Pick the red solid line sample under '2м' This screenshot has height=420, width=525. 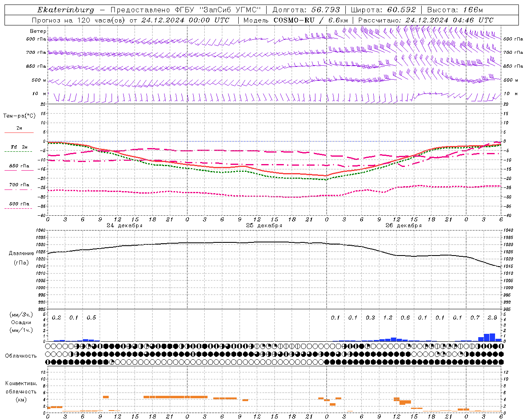19,132
